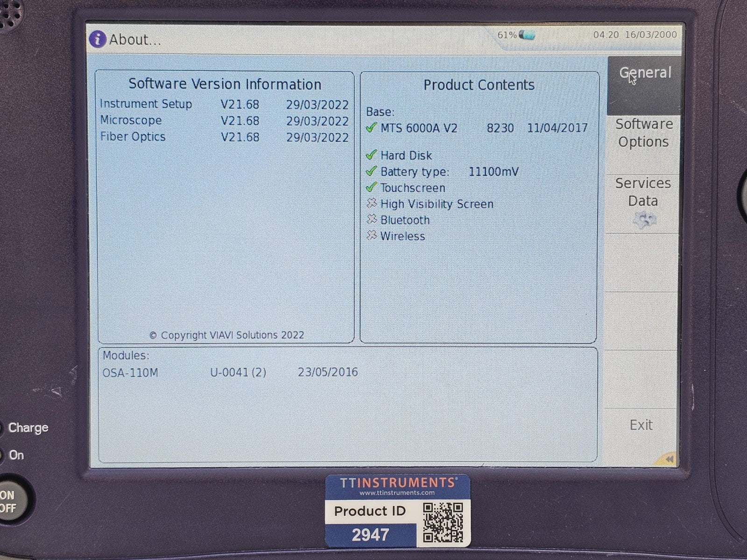Click the gear icon under Services Data

[645, 219]
